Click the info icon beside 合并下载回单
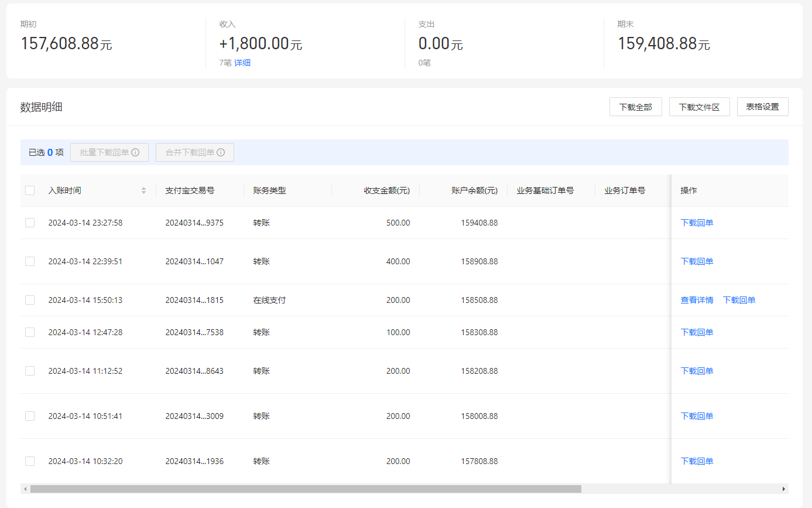The width and height of the screenshot is (812, 508). (221, 152)
